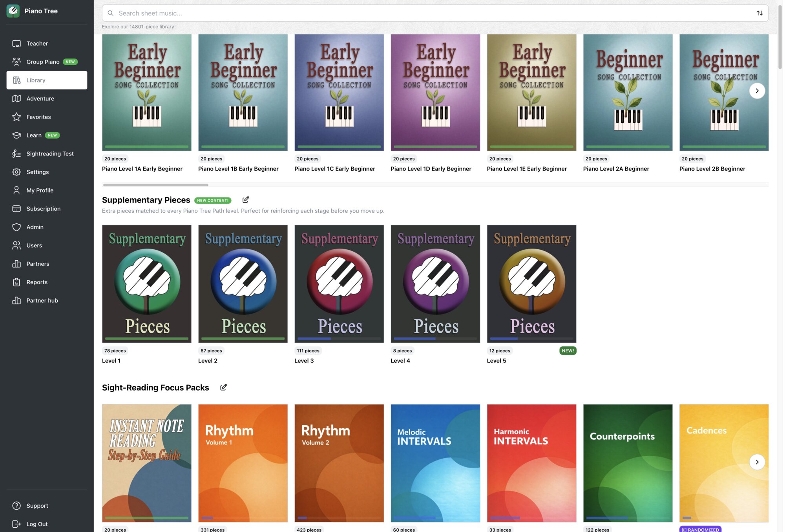Click the Search sheet music field
Screen dimensions: 785x532
click(x=435, y=13)
